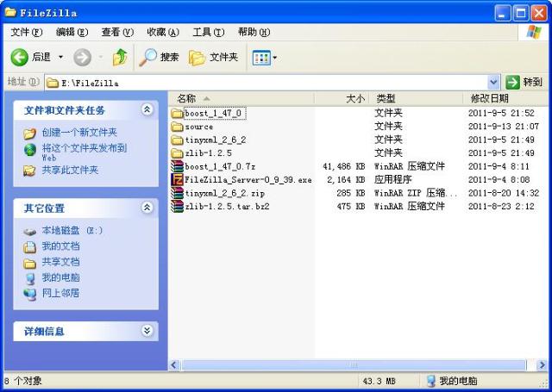Open the Tools (工具) menu
Screen dimensions: 552x392
point(209,33)
